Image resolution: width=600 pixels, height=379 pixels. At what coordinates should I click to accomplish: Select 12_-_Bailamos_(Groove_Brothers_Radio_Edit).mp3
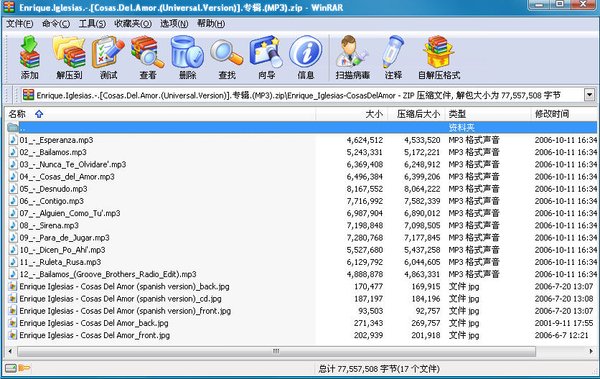point(108,274)
